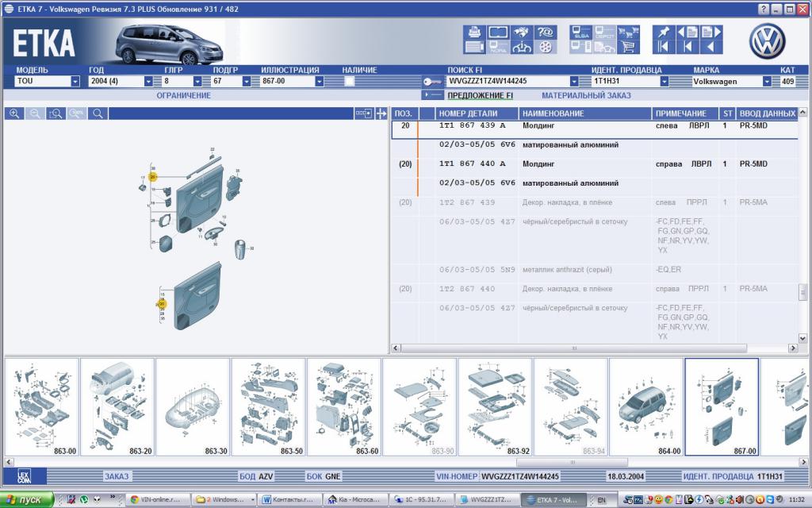The image size is (812, 508).
Task: Click the multiple shopping carts icon
Action: point(628,32)
